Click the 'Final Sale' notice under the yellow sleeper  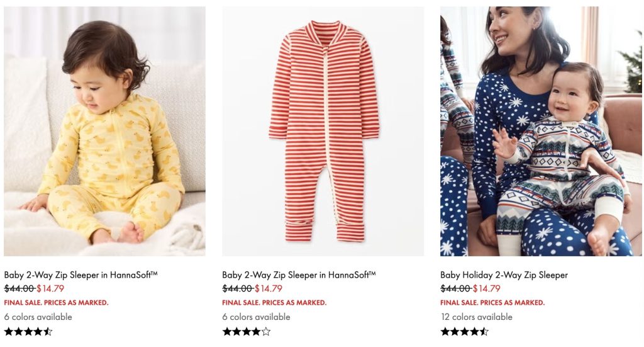56,303
